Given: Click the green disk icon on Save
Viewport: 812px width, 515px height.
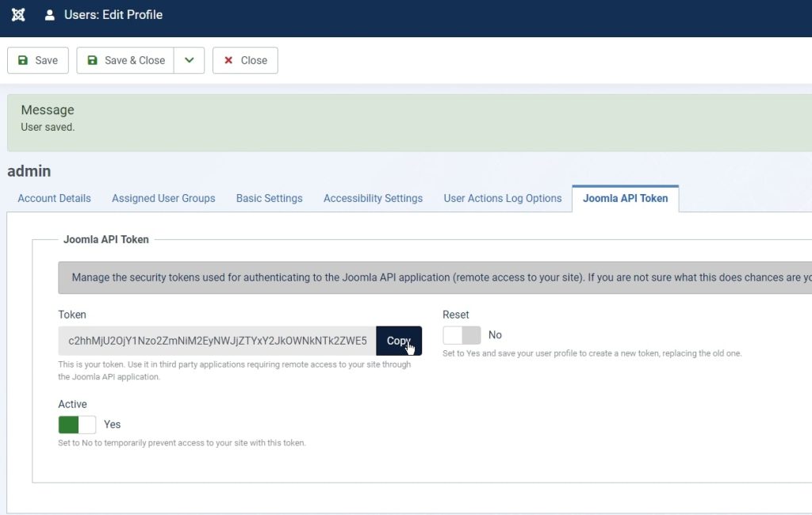Looking at the screenshot, I should tap(22, 60).
